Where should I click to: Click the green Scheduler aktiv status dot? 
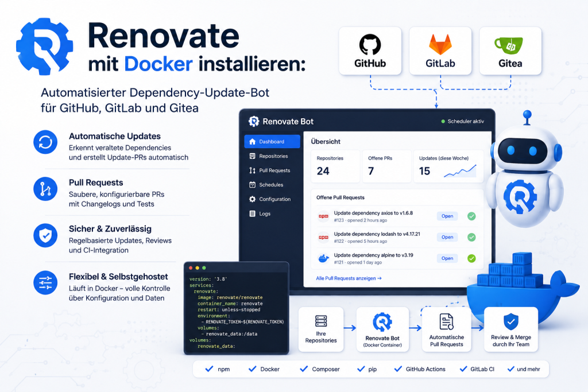click(x=443, y=122)
